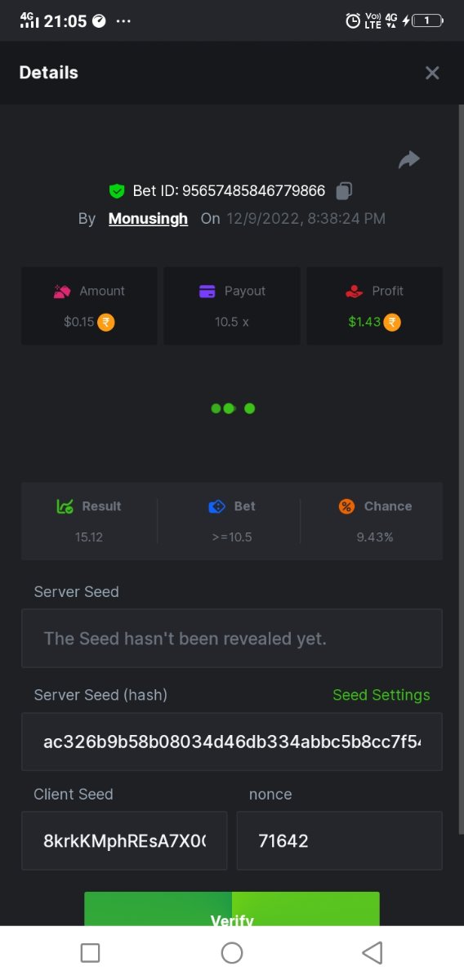Select the Server Seed hash field
This screenshot has width=464, height=980.
(x=232, y=742)
